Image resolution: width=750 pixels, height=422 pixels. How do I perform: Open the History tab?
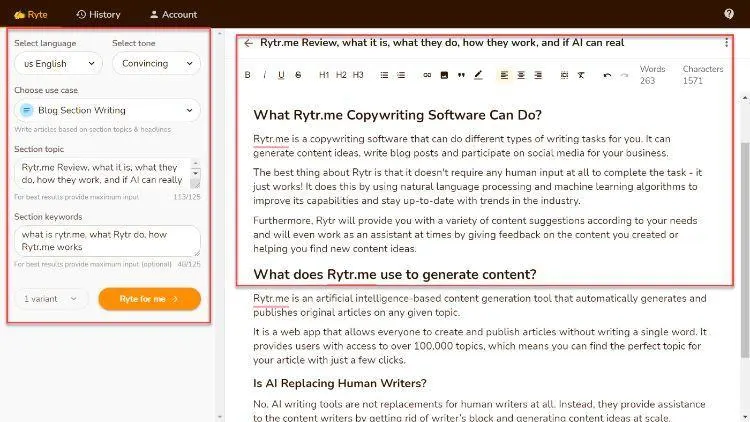pos(99,15)
